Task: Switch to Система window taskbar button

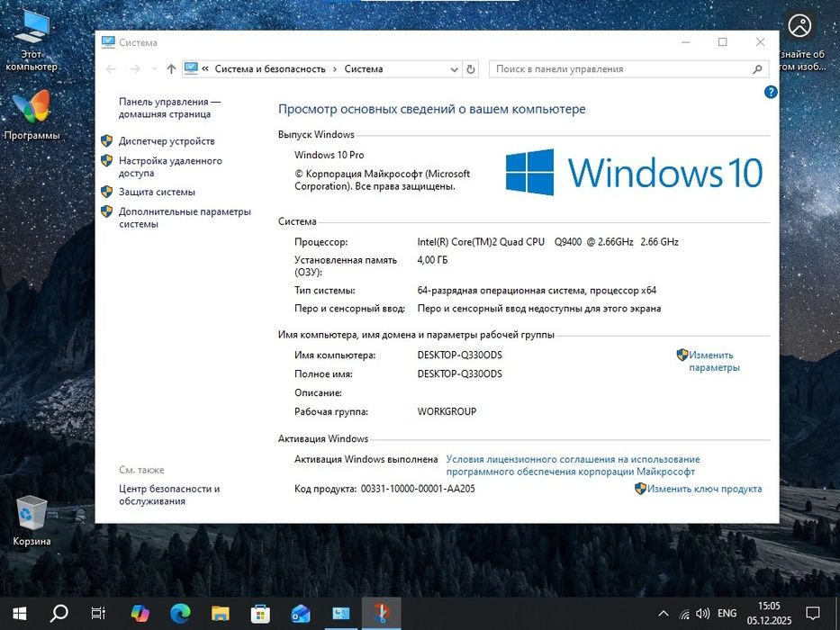Action: (340, 614)
